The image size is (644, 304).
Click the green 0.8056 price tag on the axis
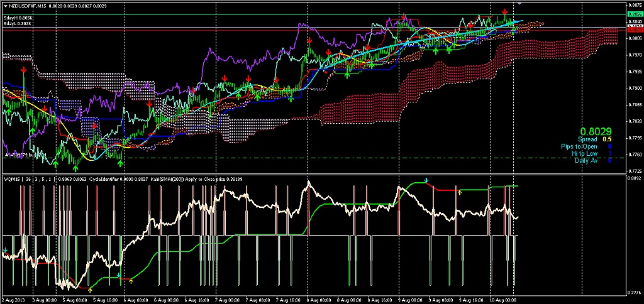point(634,14)
